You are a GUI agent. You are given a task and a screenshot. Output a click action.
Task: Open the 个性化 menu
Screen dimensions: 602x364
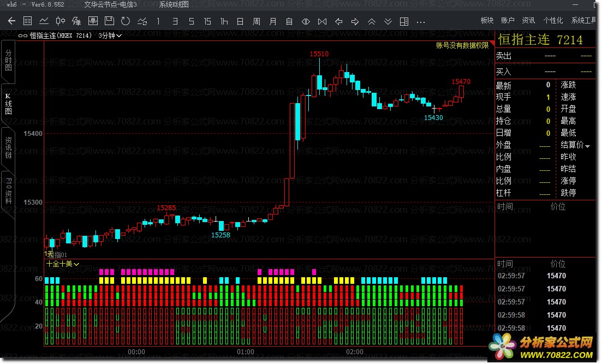(553, 20)
